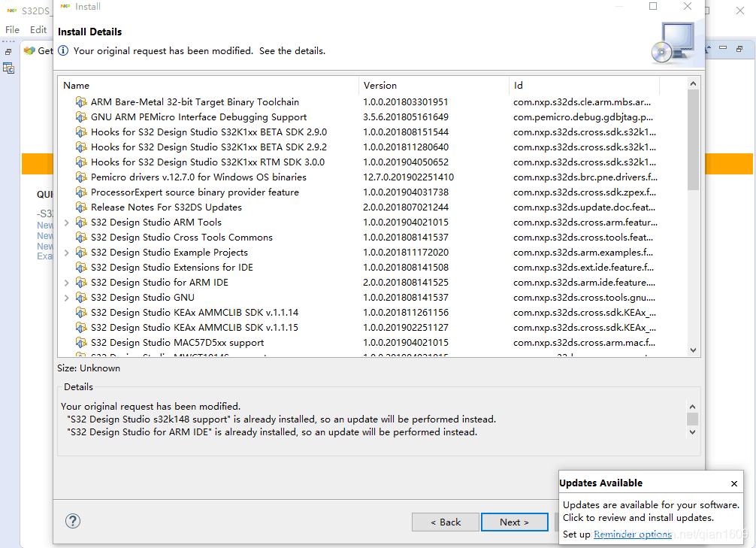
Task: Dismiss the Updates Available popup
Action: pyautogui.click(x=734, y=483)
